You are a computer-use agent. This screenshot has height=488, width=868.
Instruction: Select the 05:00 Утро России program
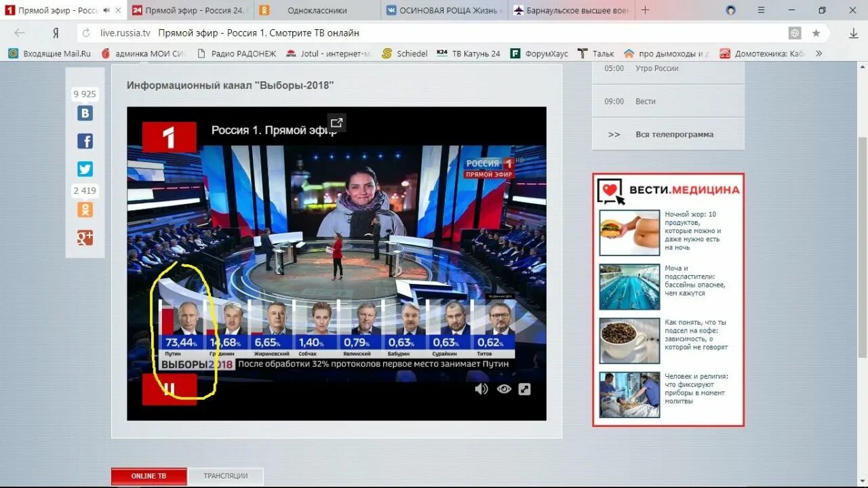click(668, 68)
